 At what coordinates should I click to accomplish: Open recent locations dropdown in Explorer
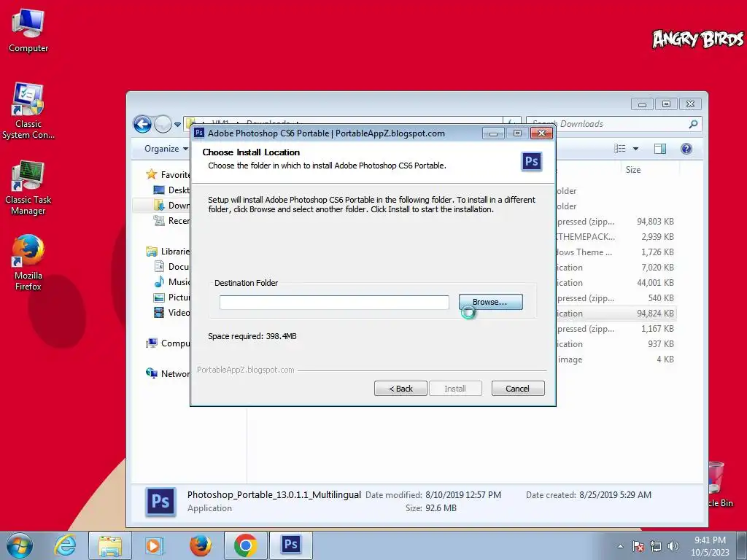pos(178,125)
